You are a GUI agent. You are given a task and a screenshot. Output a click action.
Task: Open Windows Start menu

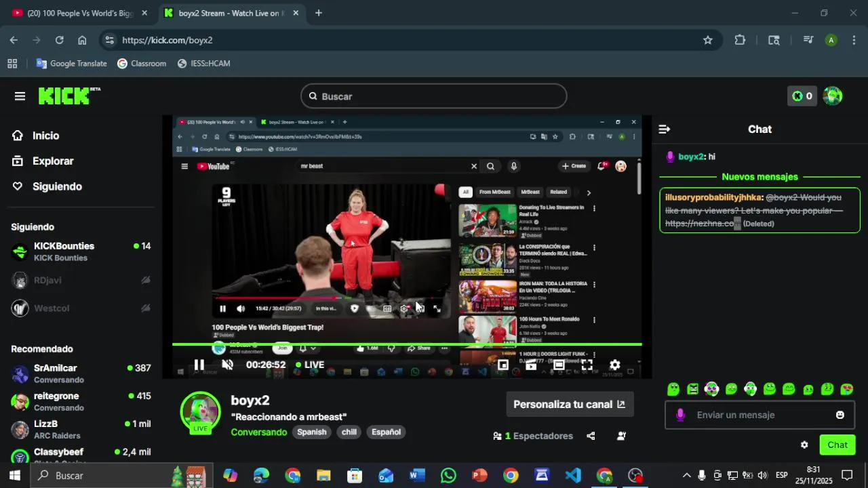(15, 475)
